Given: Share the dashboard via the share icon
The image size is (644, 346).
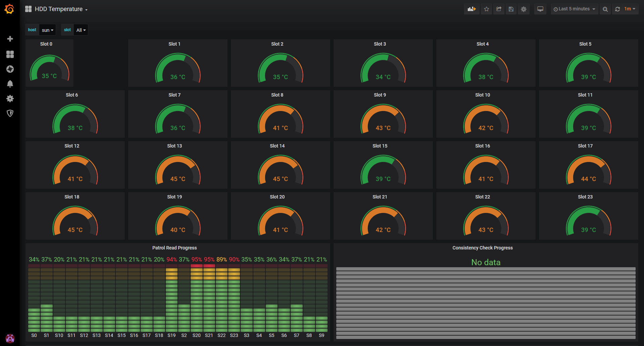Looking at the screenshot, I should click(x=499, y=9).
